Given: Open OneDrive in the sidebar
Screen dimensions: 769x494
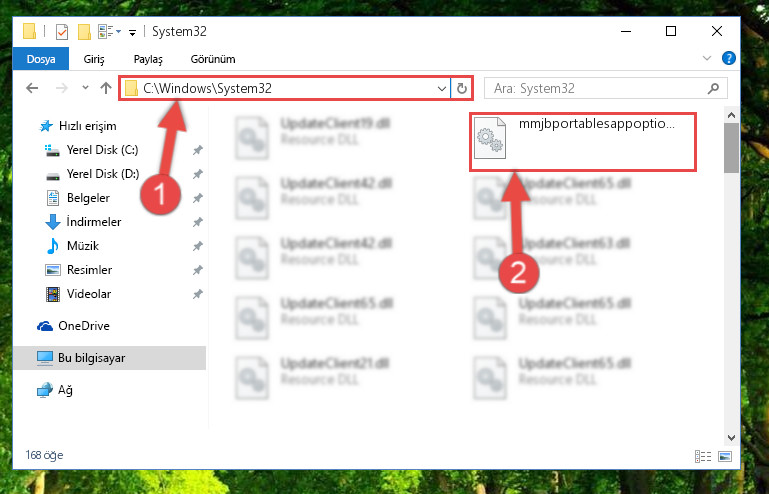Looking at the screenshot, I should coord(84,326).
